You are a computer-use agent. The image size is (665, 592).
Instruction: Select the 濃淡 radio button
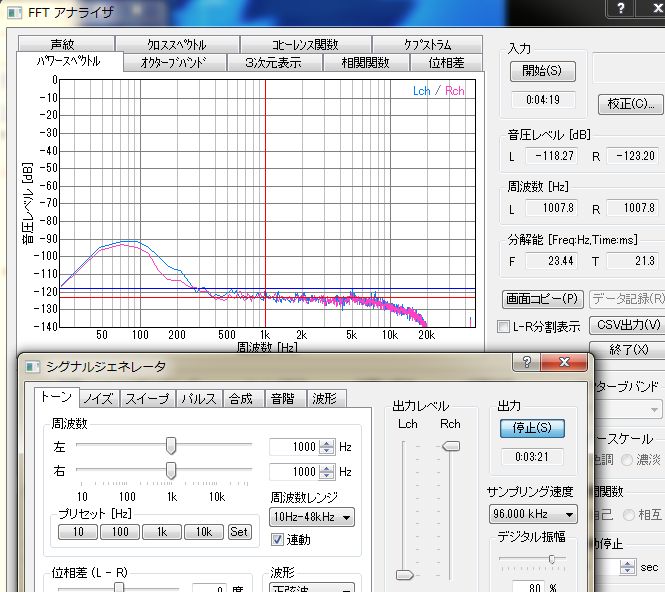627,460
